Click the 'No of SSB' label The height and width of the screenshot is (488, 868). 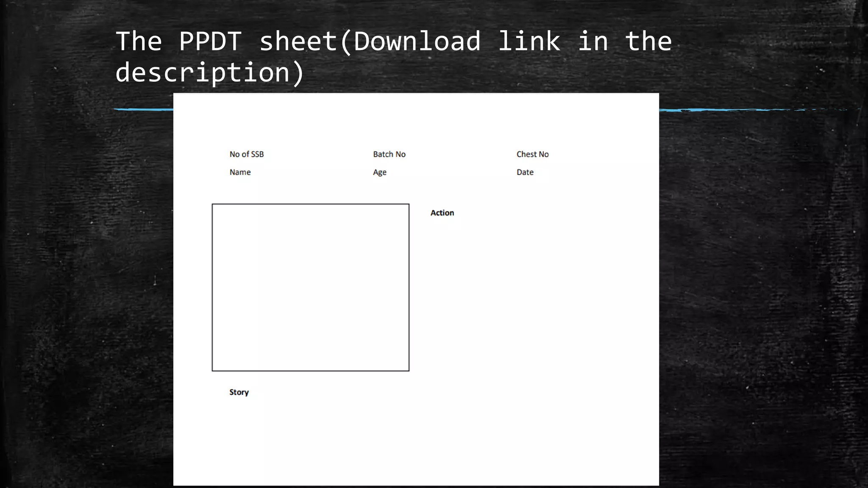(x=247, y=154)
